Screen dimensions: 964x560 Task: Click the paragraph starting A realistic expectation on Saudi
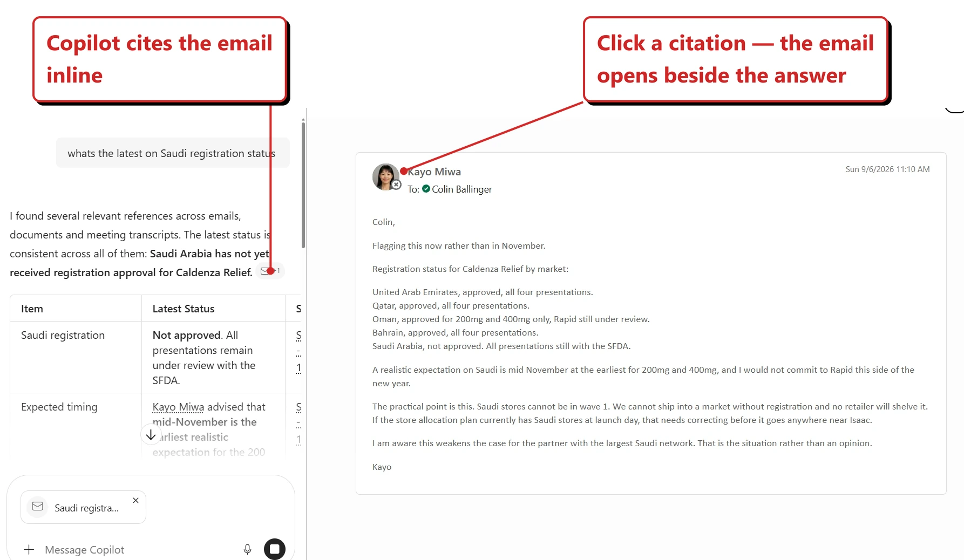[643, 377]
